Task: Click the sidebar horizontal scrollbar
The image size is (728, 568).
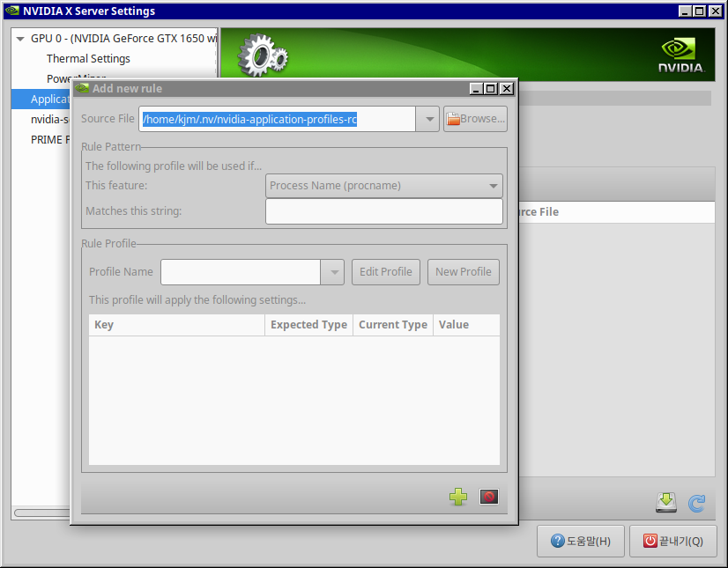Action: 41,513
